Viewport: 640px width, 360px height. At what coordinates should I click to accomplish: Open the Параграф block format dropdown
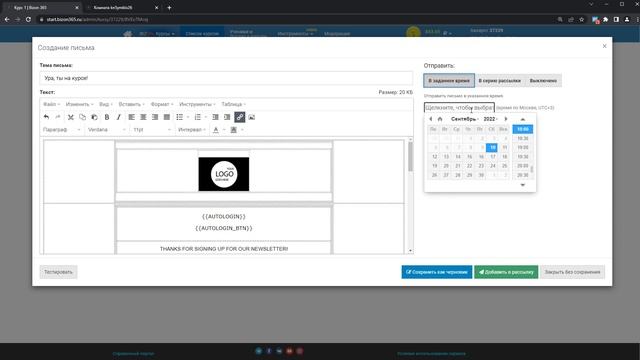[x=62, y=130]
